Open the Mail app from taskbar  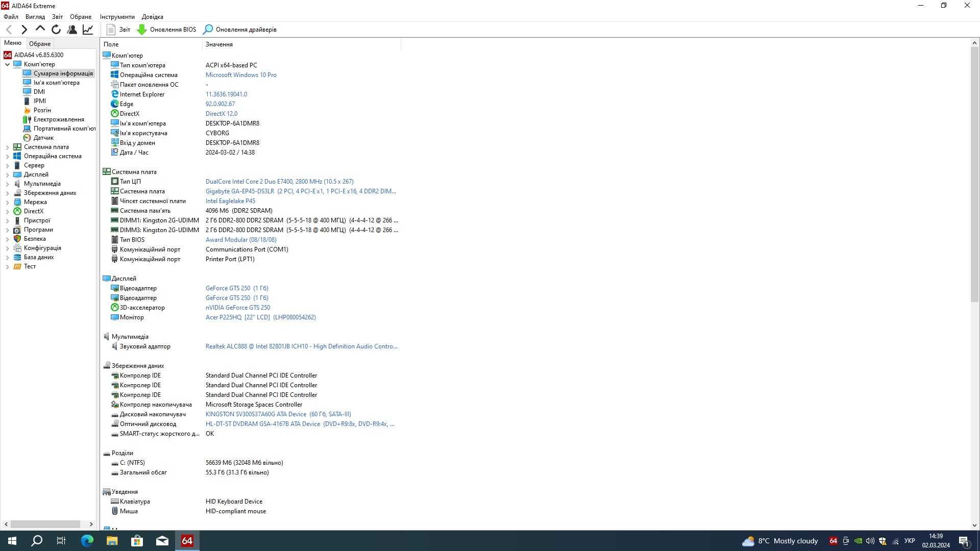(162, 541)
